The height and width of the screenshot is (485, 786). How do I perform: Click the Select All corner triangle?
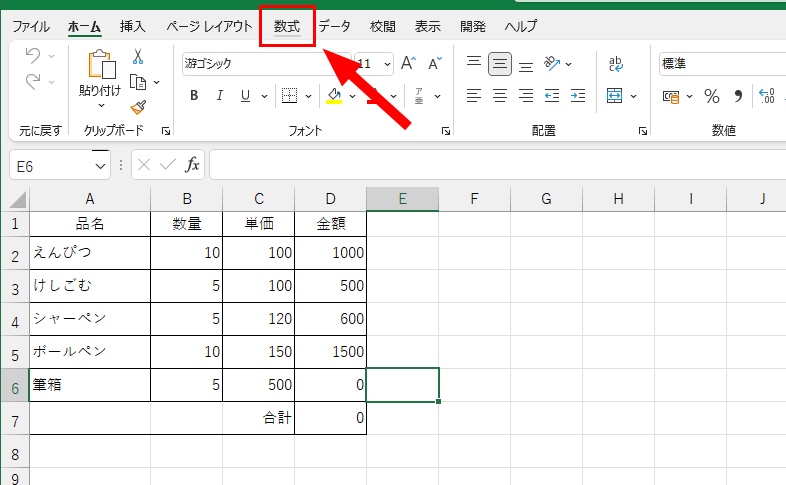[18, 200]
